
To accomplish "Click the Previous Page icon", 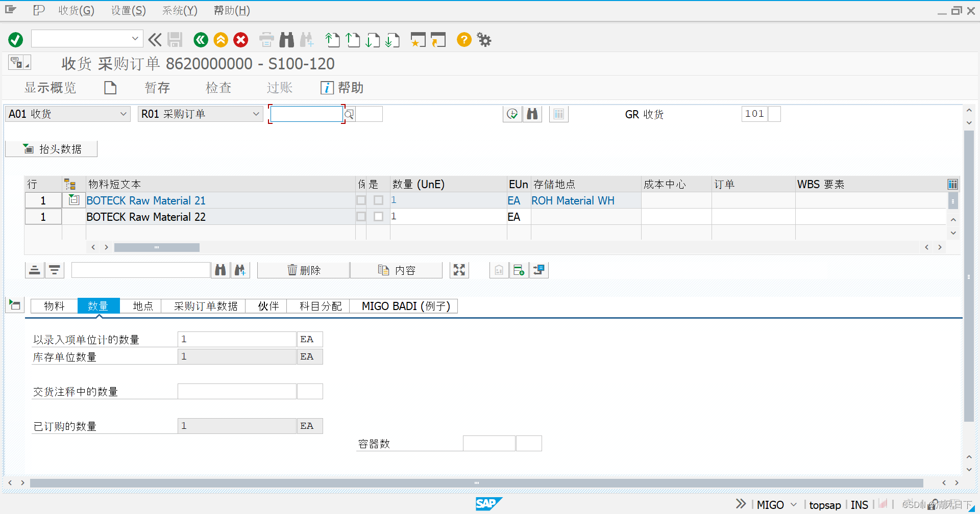I will click(353, 40).
